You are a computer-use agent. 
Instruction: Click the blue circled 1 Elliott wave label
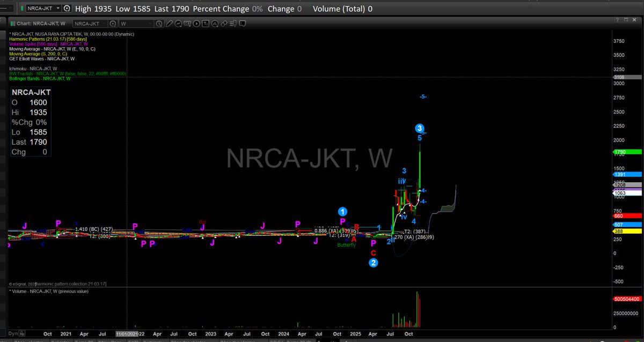pos(343,212)
